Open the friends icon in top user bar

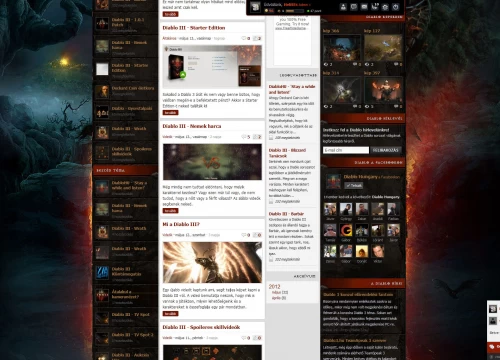[x=343, y=7]
